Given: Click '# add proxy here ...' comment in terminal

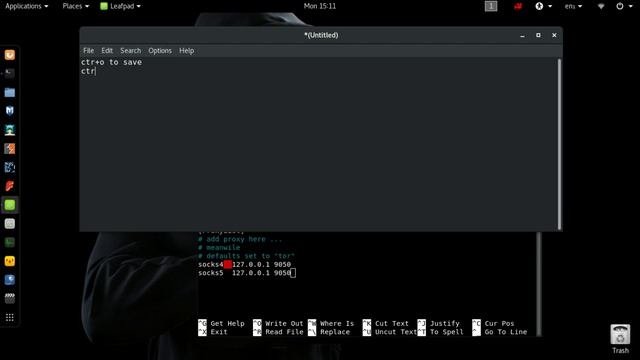Looking at the screenshot, I should point(240,239).
